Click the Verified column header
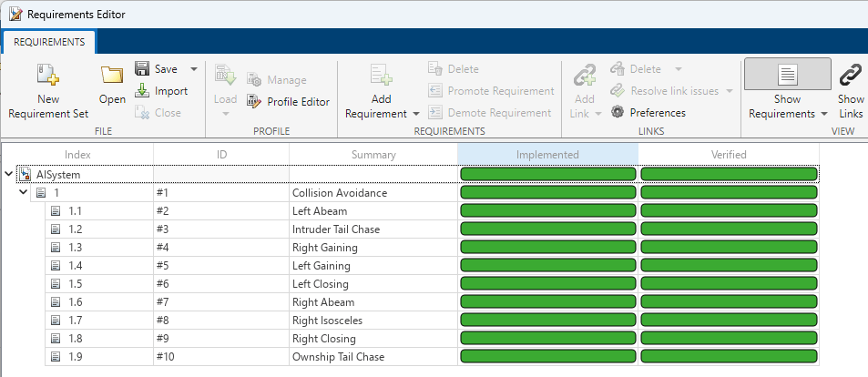Viewport: 868px width, 377px height. click(x=729, y=155)
